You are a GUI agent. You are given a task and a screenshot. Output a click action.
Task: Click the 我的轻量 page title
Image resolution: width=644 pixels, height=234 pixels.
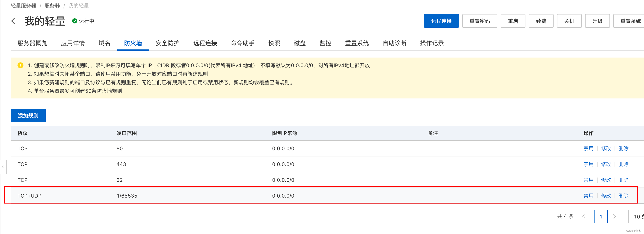click(45, 21)
